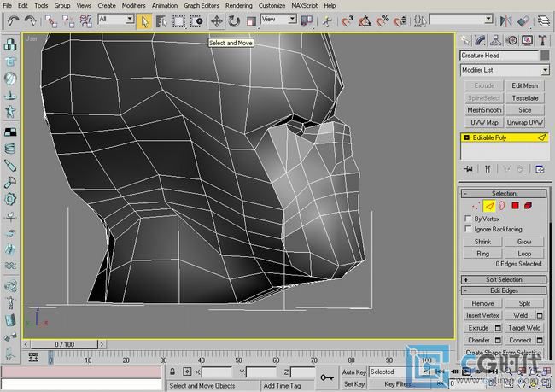This screenshot has height=392, width=555.
Task: Toggle Show End Result icon
Action: pos(488,169)
